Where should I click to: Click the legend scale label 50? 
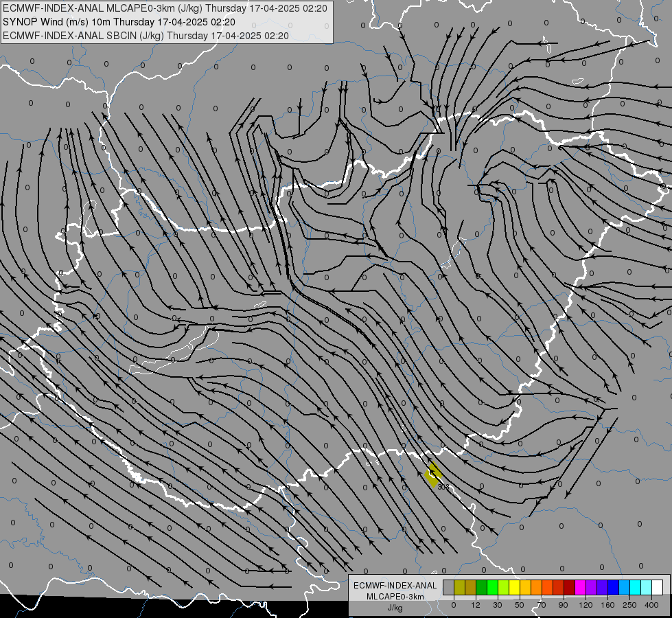[x=520, y=605]
